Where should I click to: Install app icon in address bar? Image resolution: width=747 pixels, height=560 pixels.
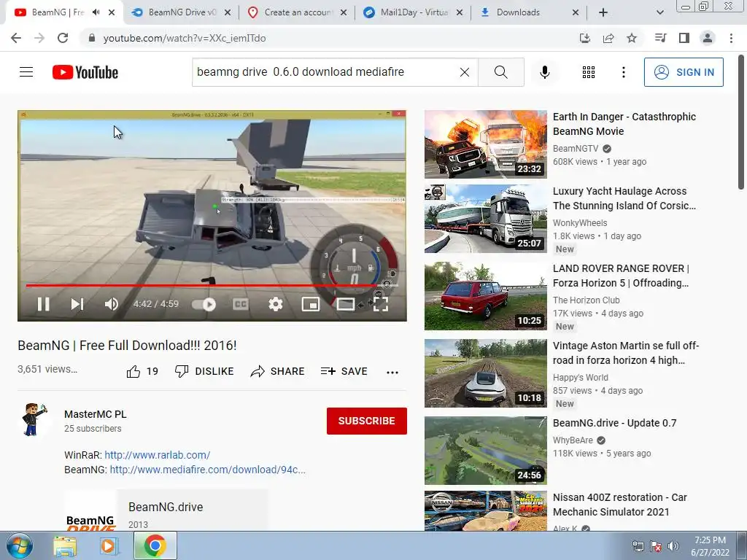pos(584,38)
